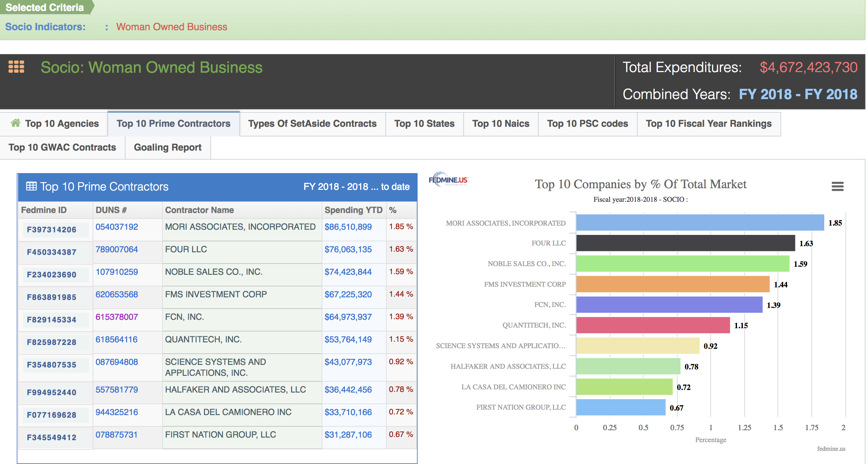This screenshot has height=464, width=868.
Task: Open the chart hamburger context menu
Action: pyautogui.click(x=837, y=186)
